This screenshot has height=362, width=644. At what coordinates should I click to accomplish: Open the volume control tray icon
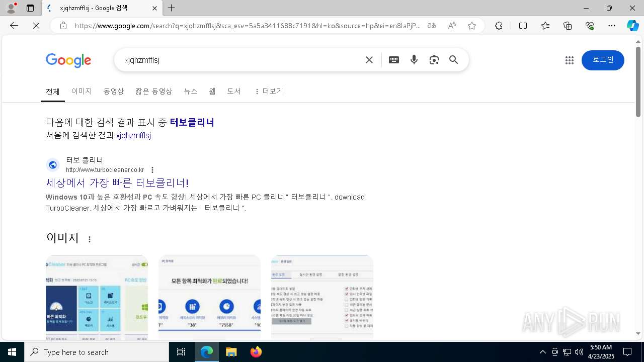pos(579,352)
